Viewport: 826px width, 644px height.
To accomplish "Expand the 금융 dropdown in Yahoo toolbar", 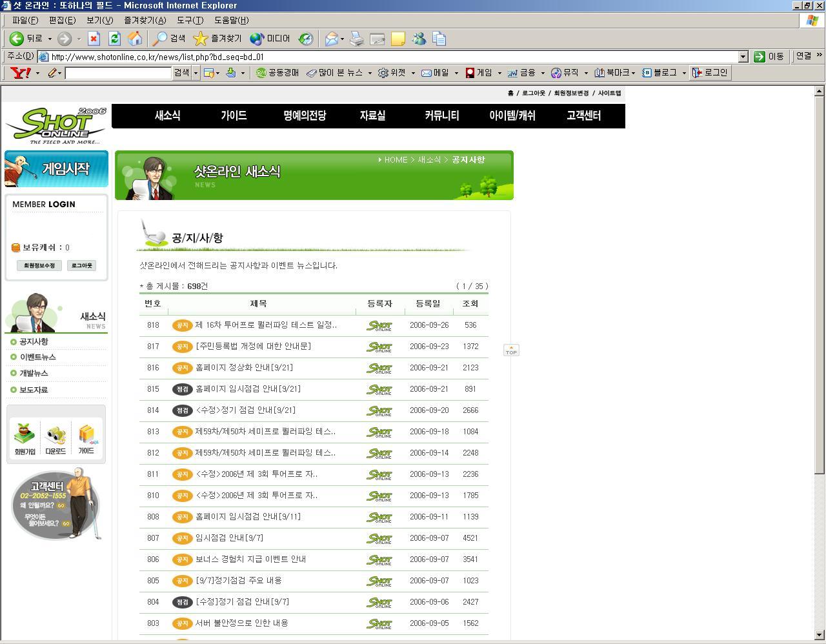I will tap(543, 73).
